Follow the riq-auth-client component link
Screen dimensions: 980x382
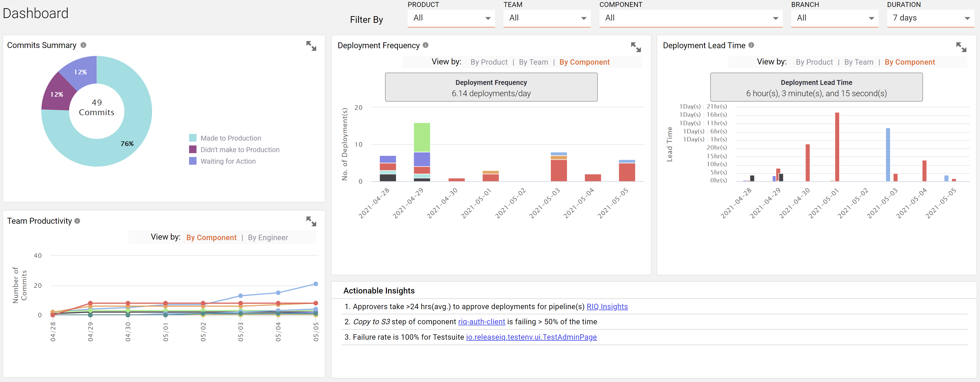481,321
